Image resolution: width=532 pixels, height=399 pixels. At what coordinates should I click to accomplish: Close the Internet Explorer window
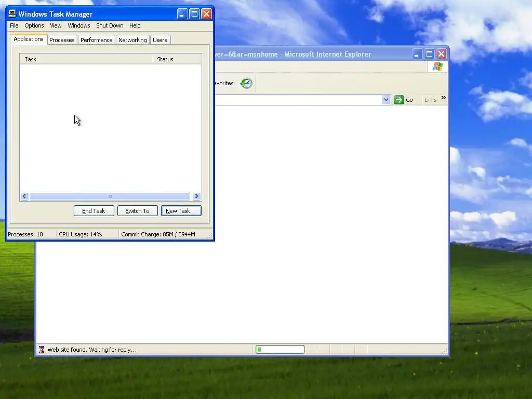pyautogui.click(x=441, y=54)
